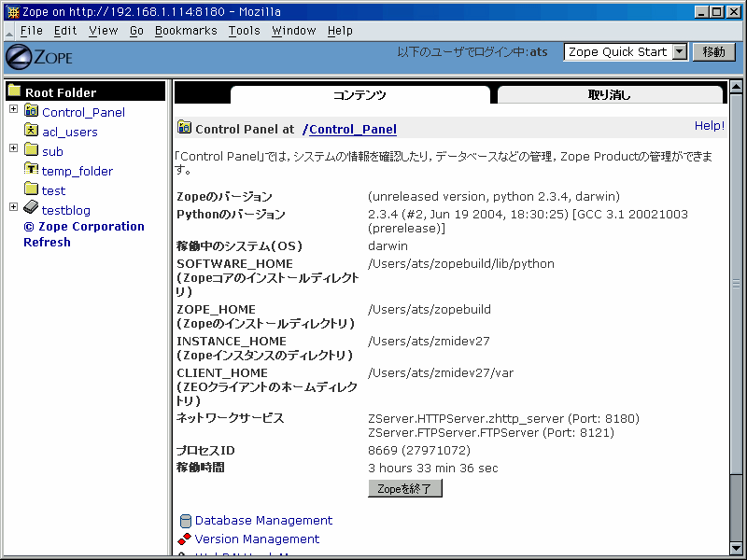Viewport: 747px width, 560px height.
Task: Open the testblog tree link
Action: coord(65,210)
